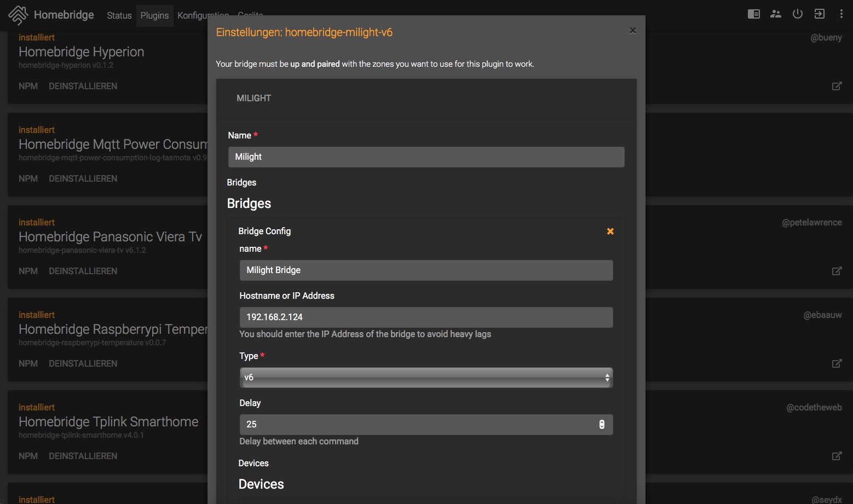Screen dimensions: 853x504
Task: Open external link for Panasonic Viera Tv
Action: pyautogui.click(x=837, y=271)
